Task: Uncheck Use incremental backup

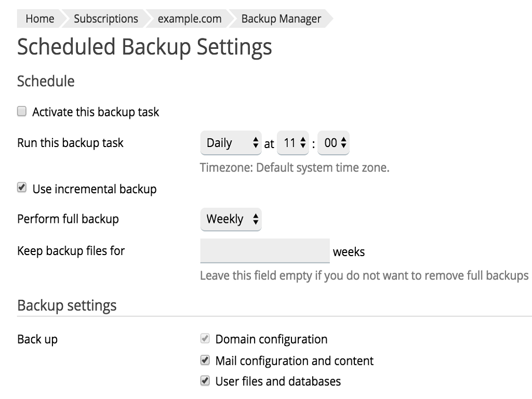Action: [x=21, y=188]
